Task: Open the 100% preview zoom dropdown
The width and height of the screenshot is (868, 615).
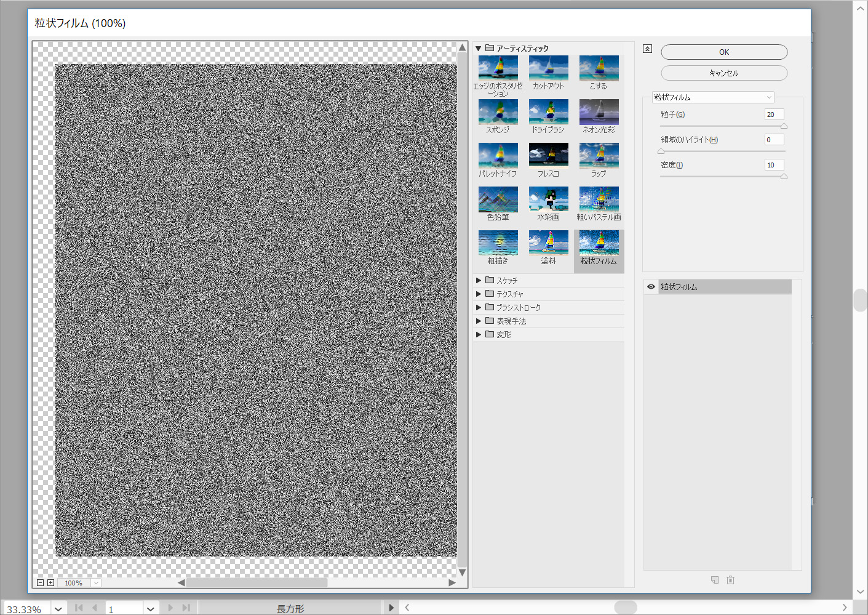Action: point(96,583)
